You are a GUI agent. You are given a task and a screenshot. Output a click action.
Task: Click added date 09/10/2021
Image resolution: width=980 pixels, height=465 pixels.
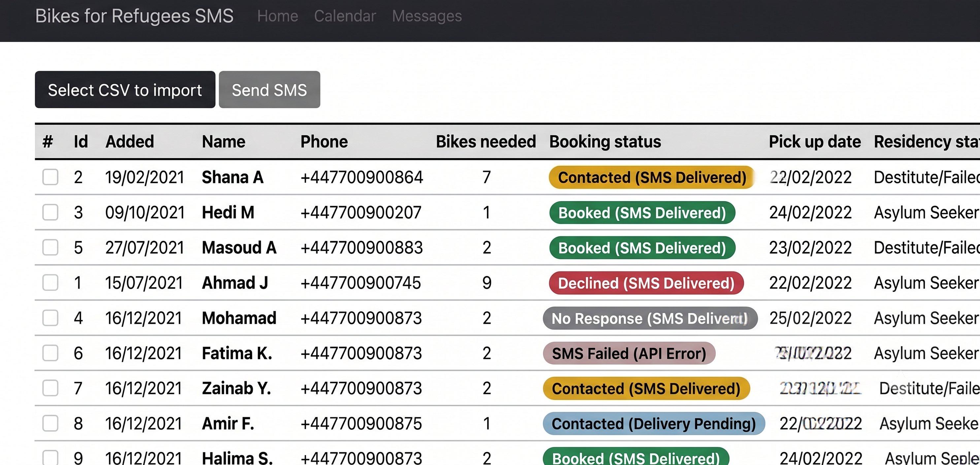coord(145,212)
